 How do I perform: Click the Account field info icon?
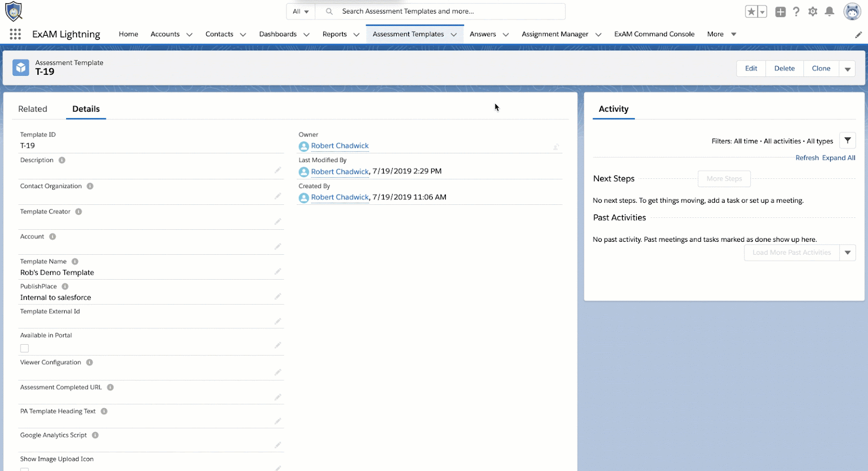[53, 237]
